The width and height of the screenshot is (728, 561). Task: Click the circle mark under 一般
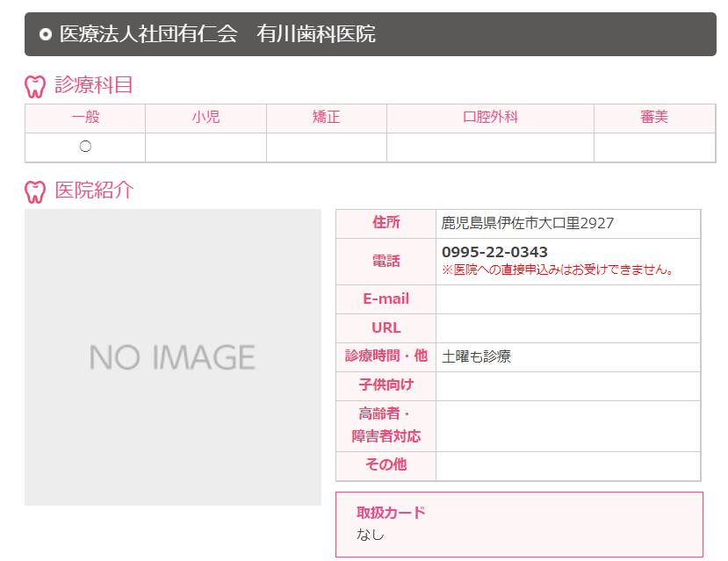click(x=85, y=147)
